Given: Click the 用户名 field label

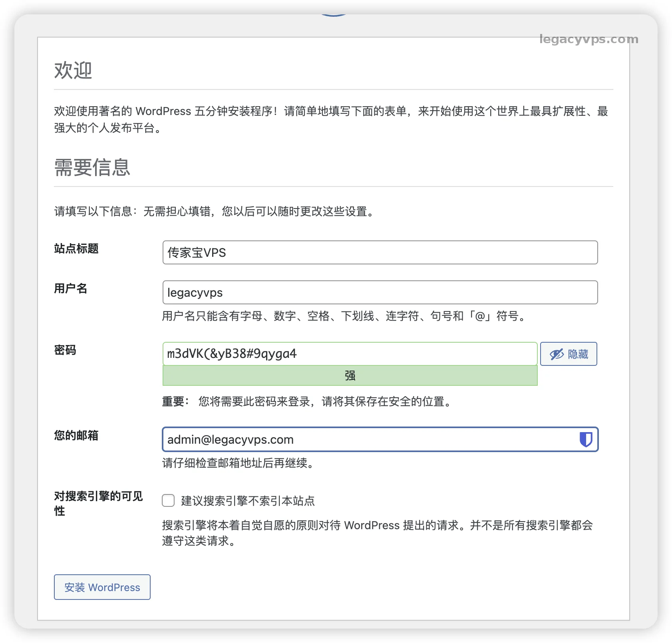Looking at the screenshot, I should click(x=71, y=288).
